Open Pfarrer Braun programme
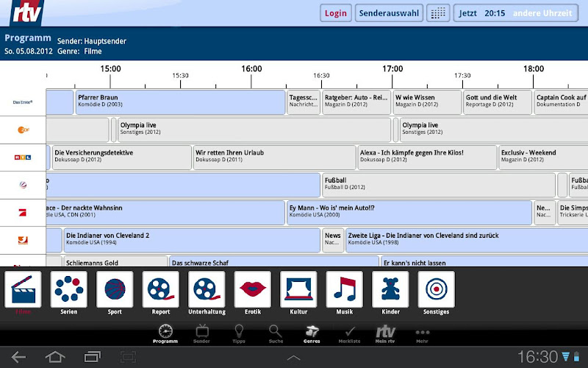Screen dimensions: 588x368 click(x=180, y=102)
